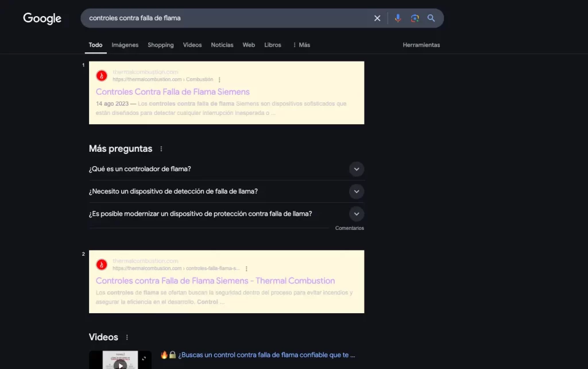Click the URL text 'https://thermalcombustion.com › Combustión'
588x369 pixels.
(x=163, y=79)
